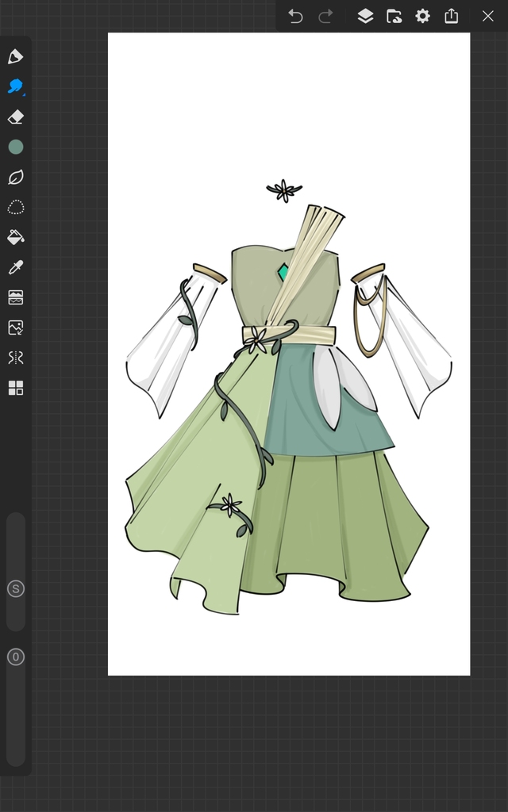The image size is (508, 812).
Task: Select the blue smudge finger tool
Action: (16, 86)
